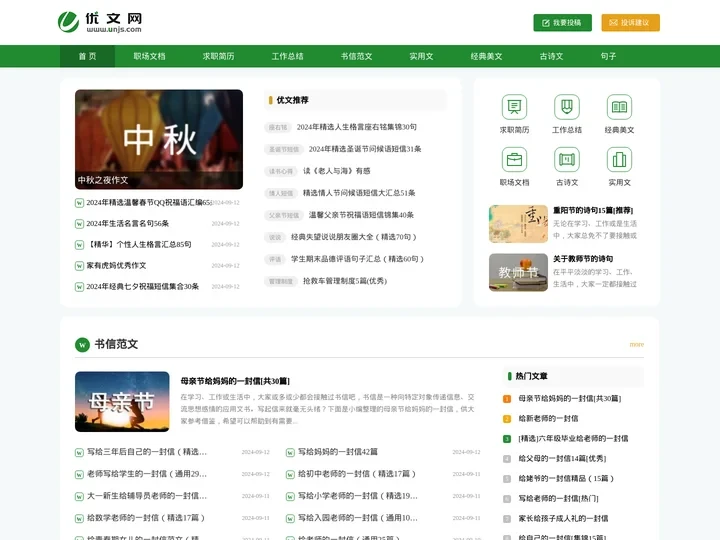Viewport: 720px width, 540px height.
Task: Open the 职场文档 nav menu
Action: [x=149, y=56]
